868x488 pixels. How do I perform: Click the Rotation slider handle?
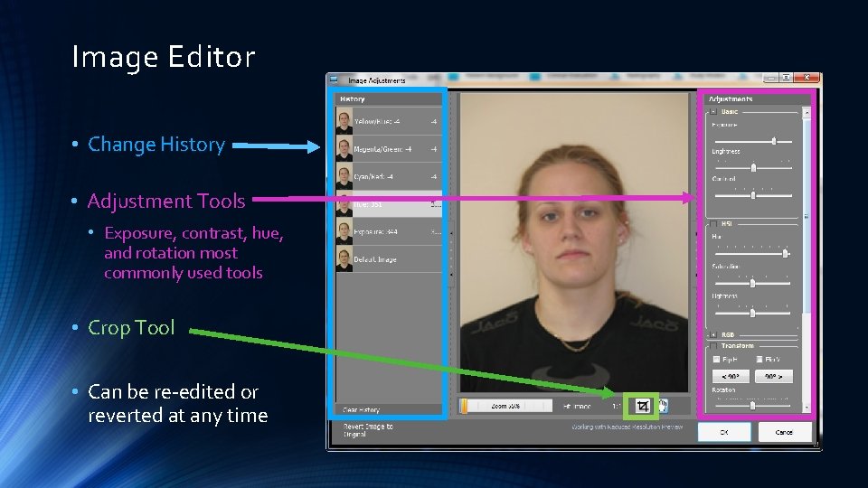pyautogui.click(x=752, y=406)
